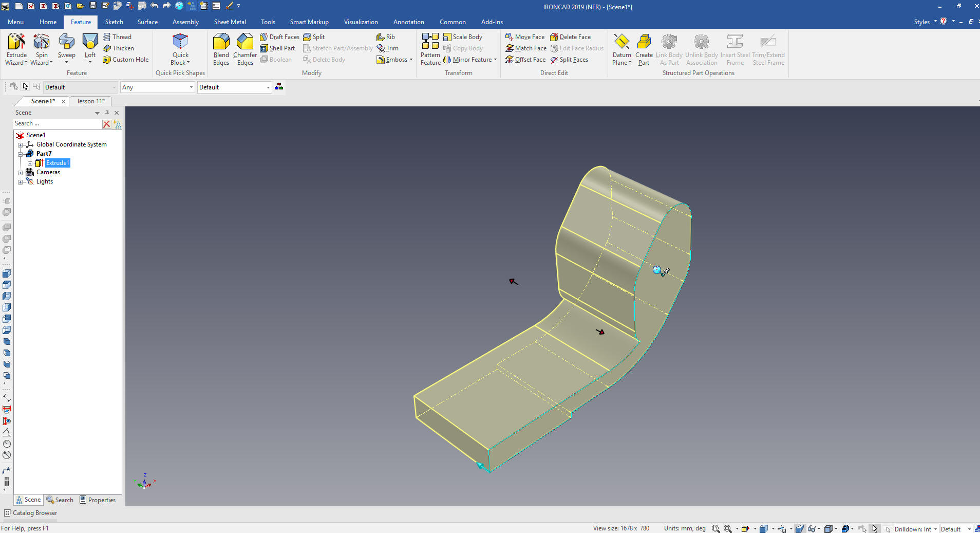Click the Scale Body tool

pos(463,37)
